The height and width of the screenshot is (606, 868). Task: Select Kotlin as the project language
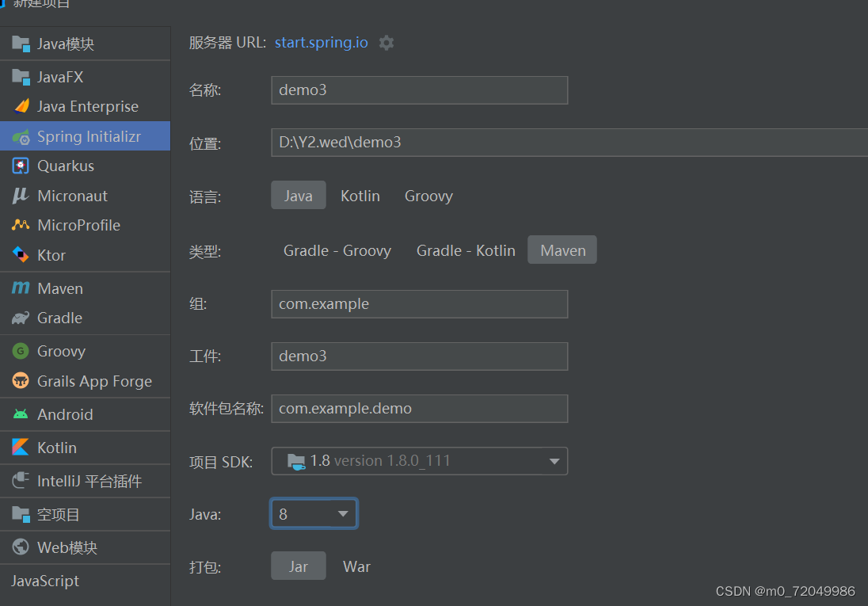360,195
